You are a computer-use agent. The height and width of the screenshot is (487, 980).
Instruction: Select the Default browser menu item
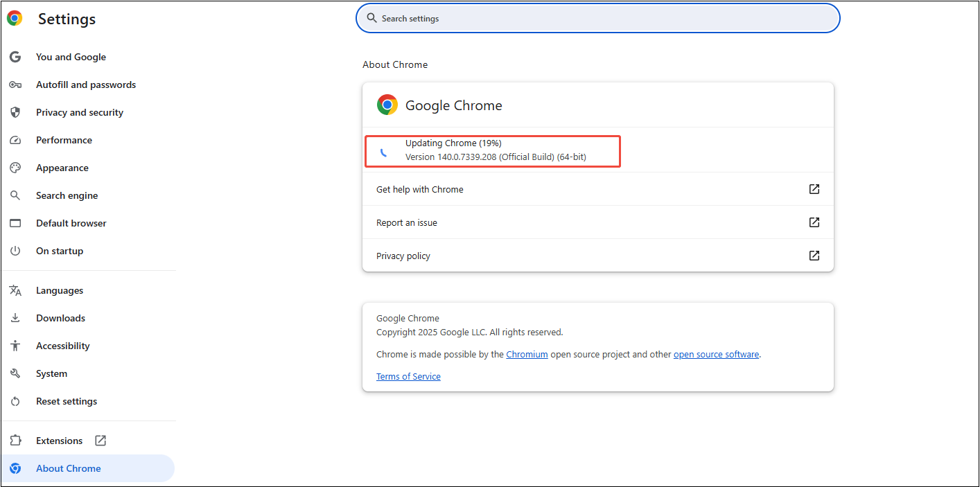tap(71, 223)
